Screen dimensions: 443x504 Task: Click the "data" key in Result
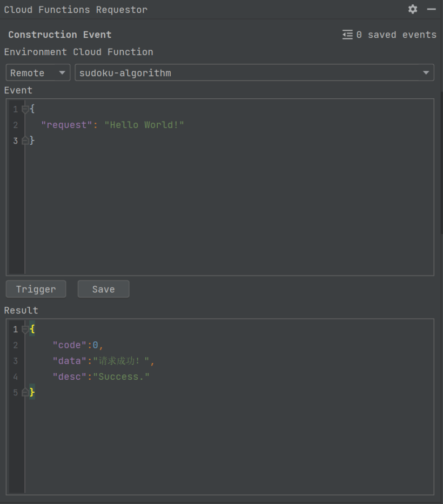tap(70, 361)
